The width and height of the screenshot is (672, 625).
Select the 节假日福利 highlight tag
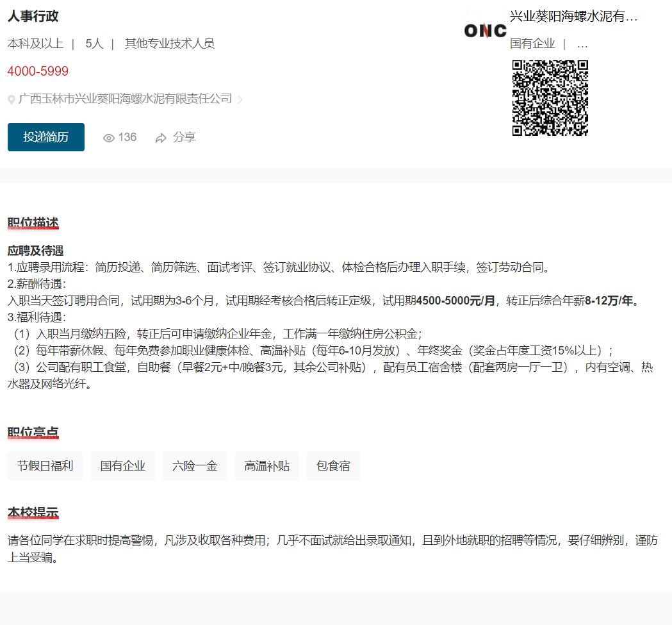pyautogui.click(x=45, y=466)
